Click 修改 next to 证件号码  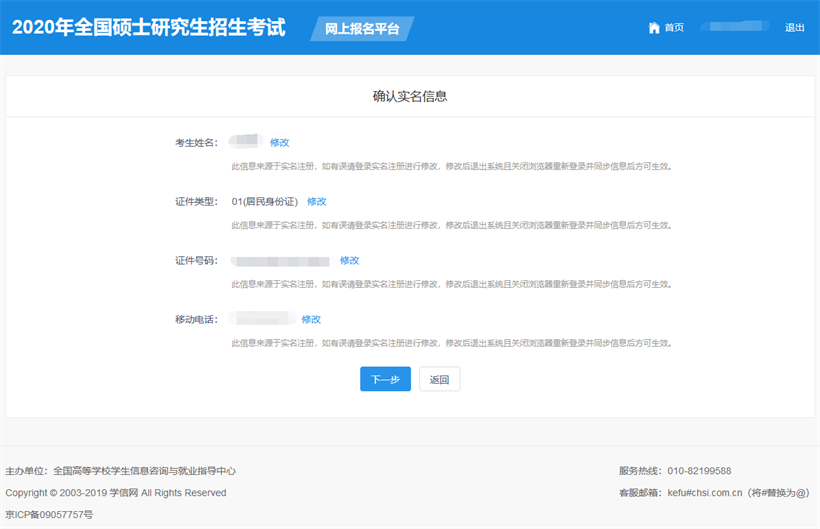[x=349, y=261]
